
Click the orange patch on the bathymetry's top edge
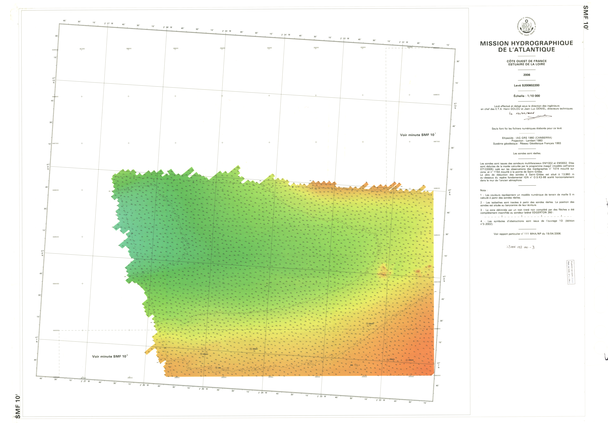pyautogui.click(x=322, y=185)
